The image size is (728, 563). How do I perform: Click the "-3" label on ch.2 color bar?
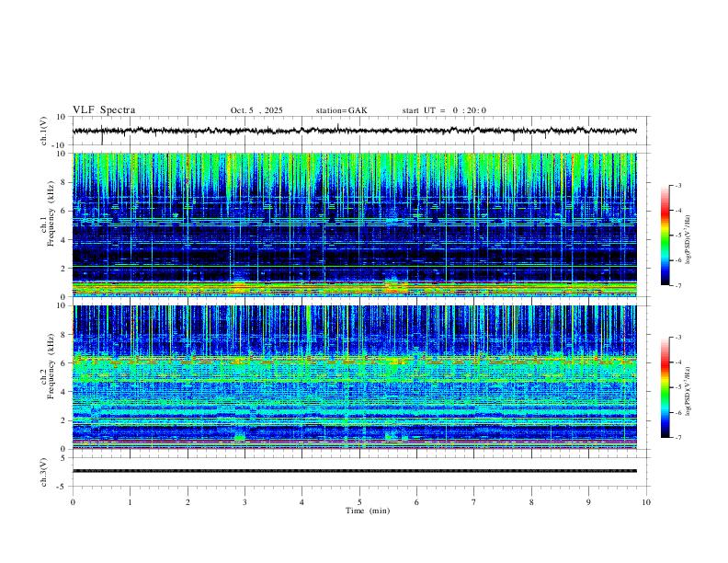(x=678, y=338)
